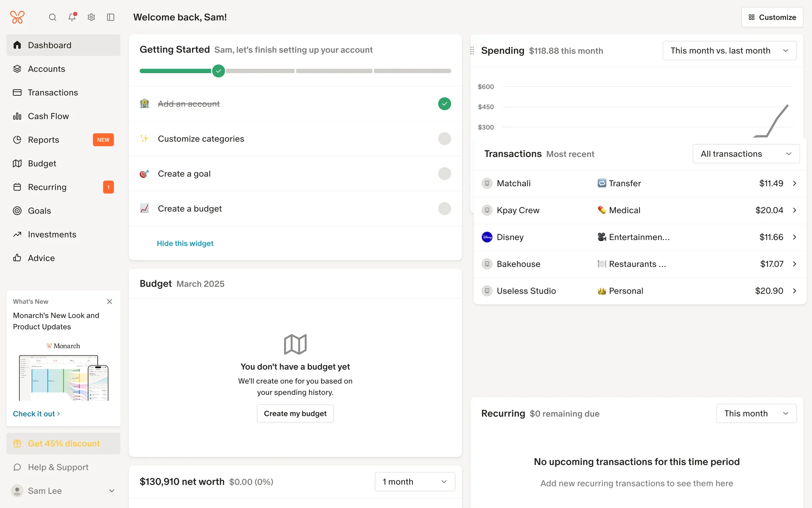The image size is (812, 508).
Task: Open the 1 month net worth dropdown
Action: point(414,482)
